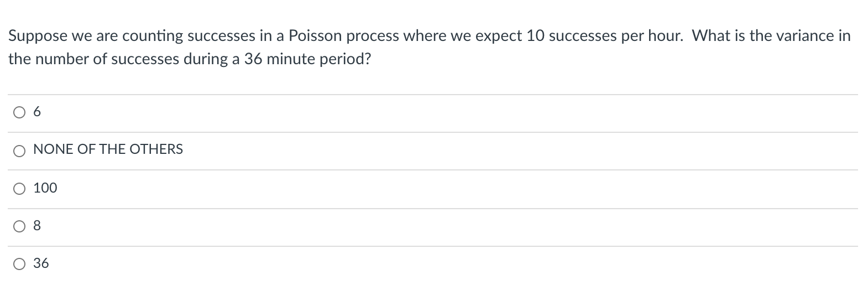Pick the radio button next to 100

(x=19, y=189)
